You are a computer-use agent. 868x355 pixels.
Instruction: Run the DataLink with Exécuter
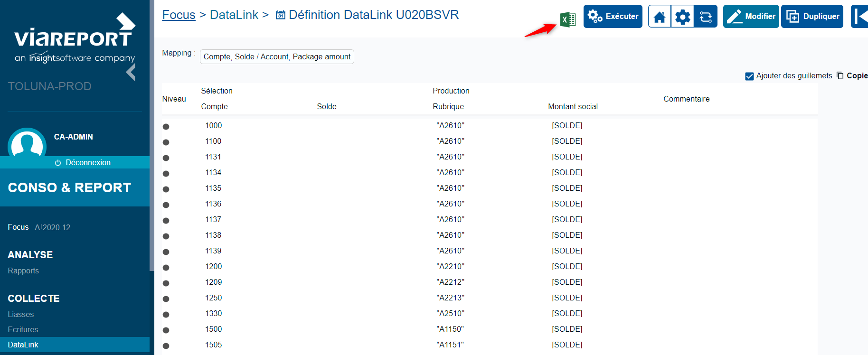(613, 17)
